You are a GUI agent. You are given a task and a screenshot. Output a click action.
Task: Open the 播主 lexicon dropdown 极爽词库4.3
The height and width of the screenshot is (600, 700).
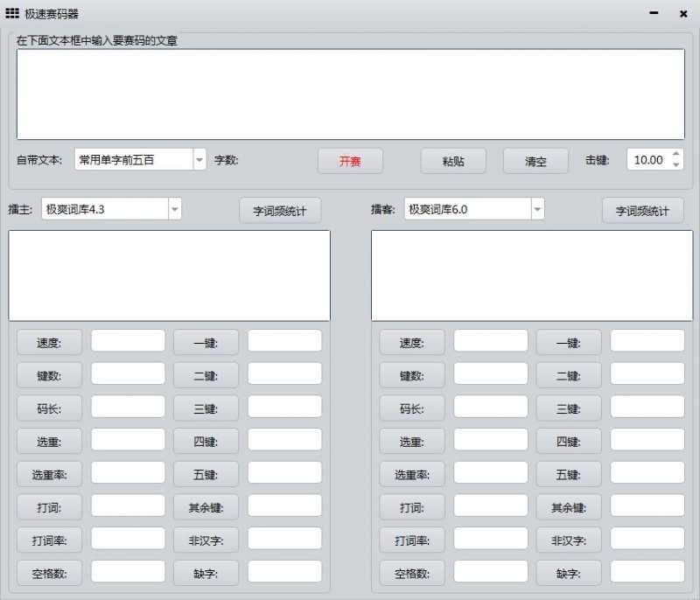174,209
